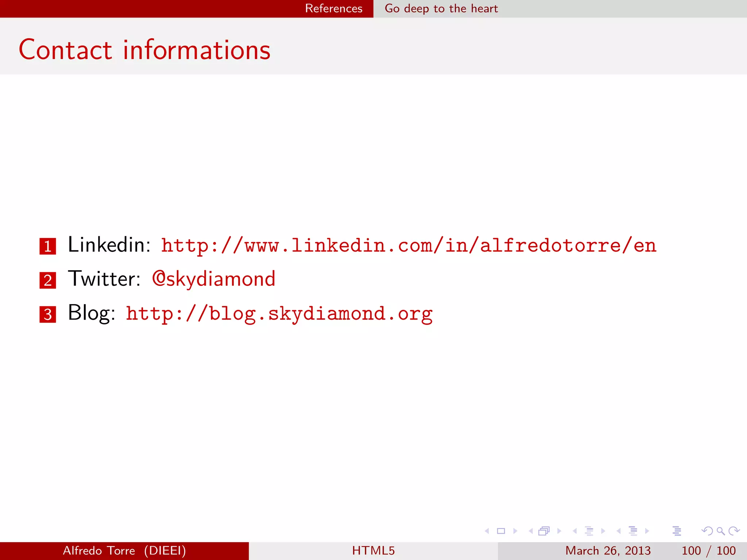Viewport: 747px width, 560px height.
Task: Open the References section tab
Action: click(333, 8)
